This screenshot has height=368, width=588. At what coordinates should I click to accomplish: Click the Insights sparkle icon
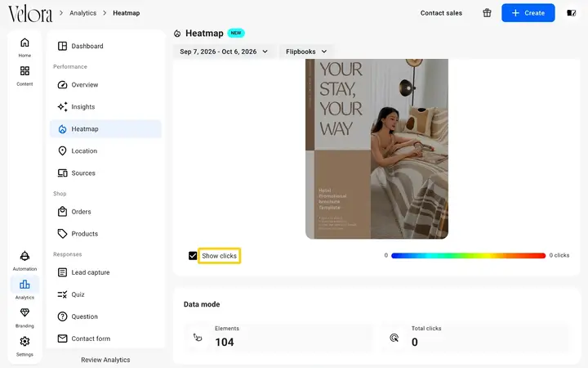(x=62, y=106)
